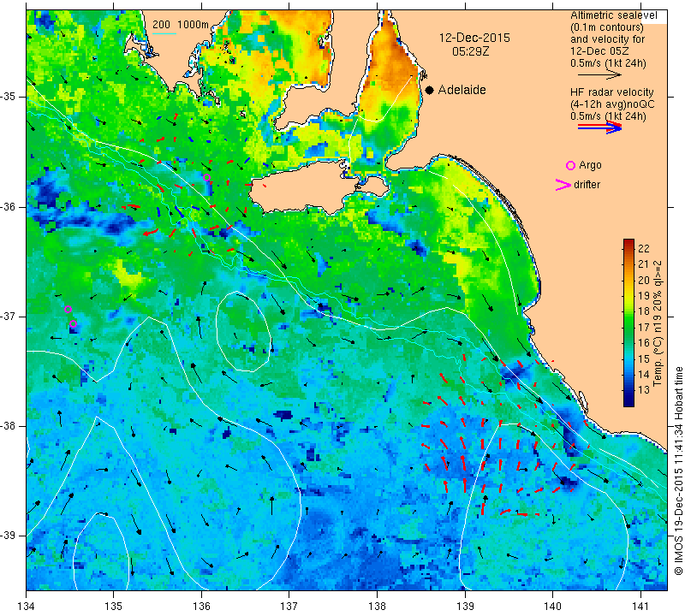Click the longitude axis label 135
Image resolution: width=685 pixels, height=616 pixels.
(x=114, y=606)
